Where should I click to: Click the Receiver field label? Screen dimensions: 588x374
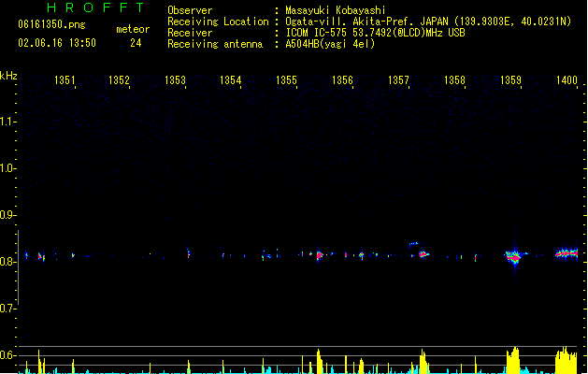click(190, 33)
